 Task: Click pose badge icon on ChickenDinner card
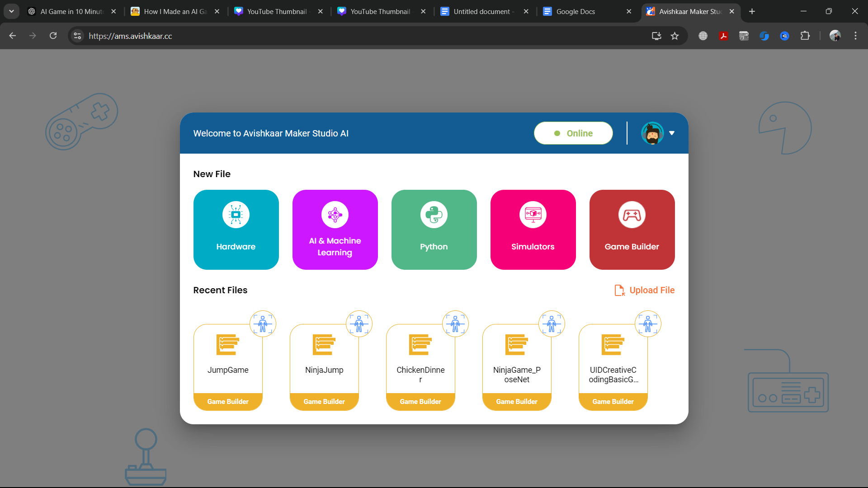455,324
